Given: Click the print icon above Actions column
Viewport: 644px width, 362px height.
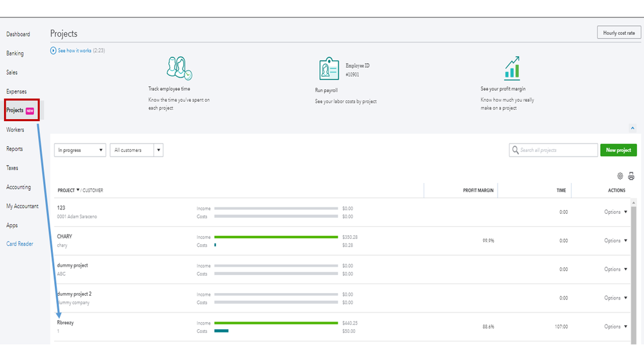Looking at the screenshot, I should tap(631, 176).
